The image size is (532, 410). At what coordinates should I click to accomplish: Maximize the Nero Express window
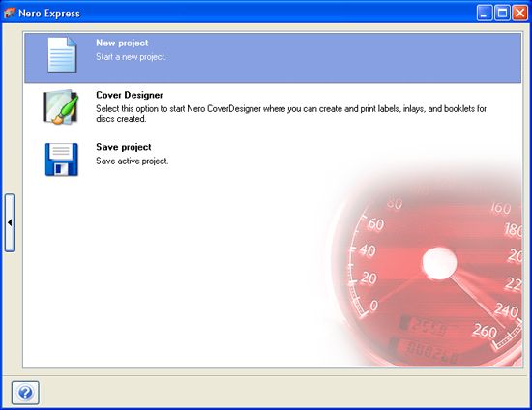coord(502,14)
